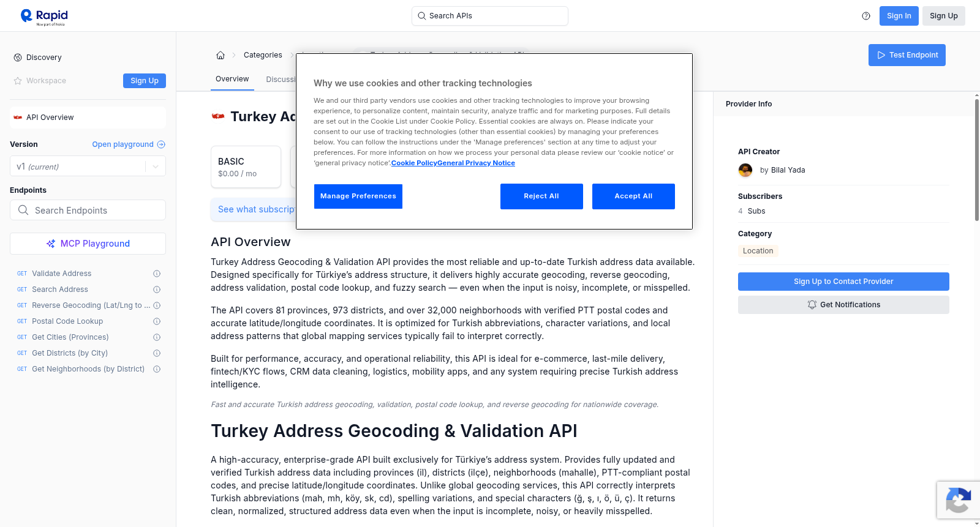980x527 pixels.
Task: Click the Location category tag
Action: [758, 251]
